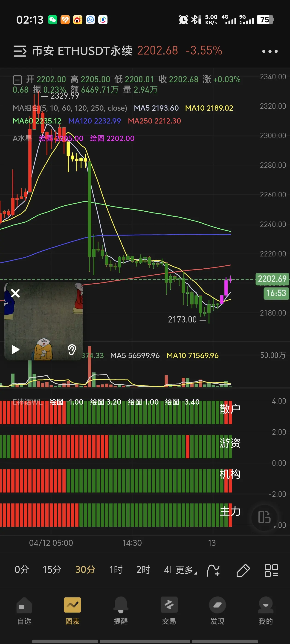The image size is (290, 644).
Task: Tap the floating screen-rotate button
Action: pos(264,517)
